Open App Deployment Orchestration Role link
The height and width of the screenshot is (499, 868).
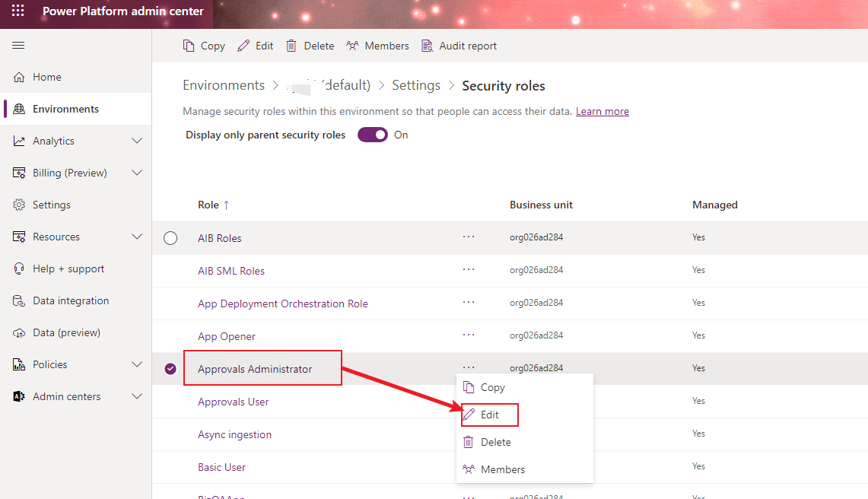pyautogui.click(x=283, y=304)
